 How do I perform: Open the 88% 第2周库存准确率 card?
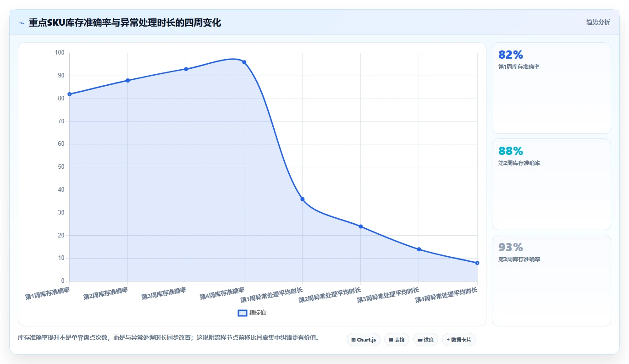551,184
